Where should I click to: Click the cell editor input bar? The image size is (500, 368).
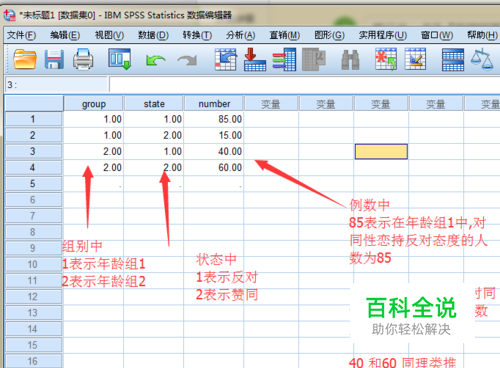point(304,85)
